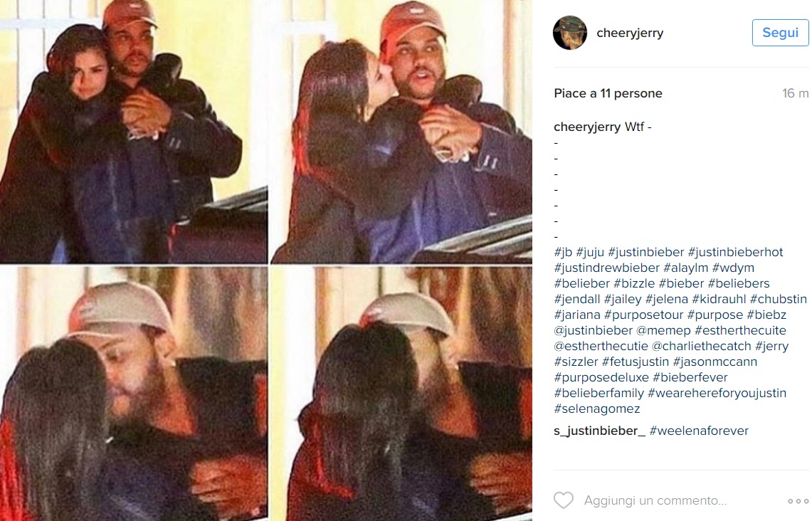Click the #justinbieberhot hashtag
This screenshot has width=812, height=521.
coord(735,252)
